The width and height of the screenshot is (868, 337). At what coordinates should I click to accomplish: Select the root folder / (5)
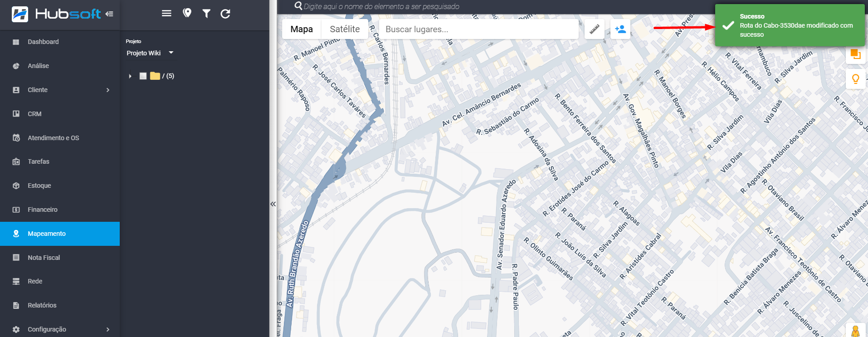pos(168,76)
